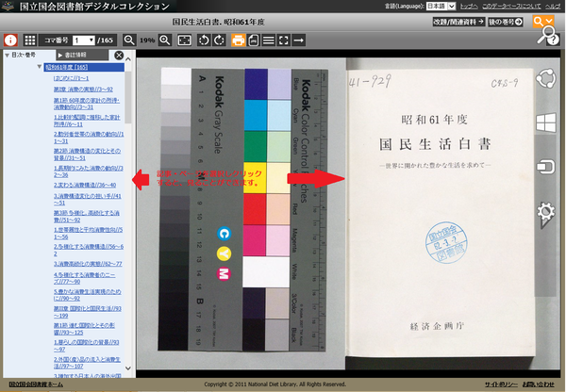Click the 改題/関連資料 button
Image resolution: width=566 pixels, height=392 pixels.
tap(458, 22)
